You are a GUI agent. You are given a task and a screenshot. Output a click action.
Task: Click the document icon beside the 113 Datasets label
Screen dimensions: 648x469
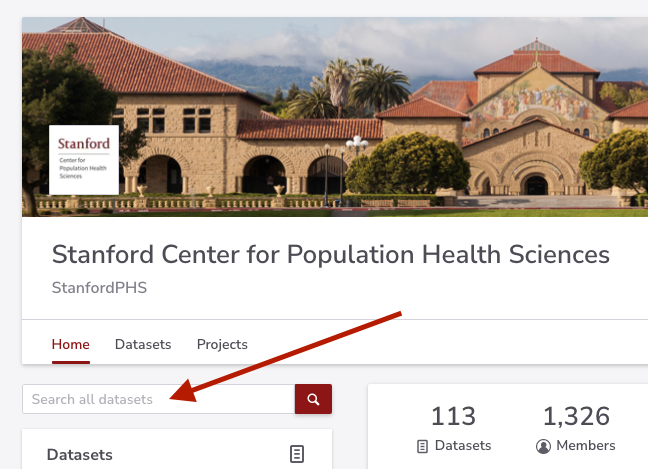[x=422, y=446]
